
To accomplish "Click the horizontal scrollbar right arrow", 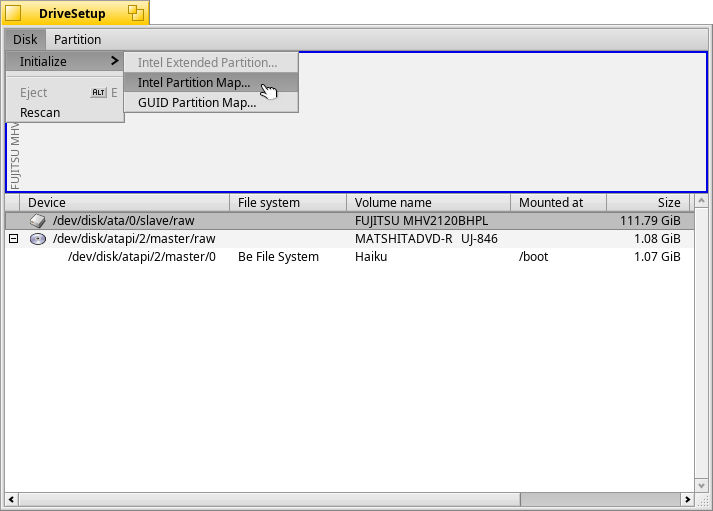I will coord(687,498).
